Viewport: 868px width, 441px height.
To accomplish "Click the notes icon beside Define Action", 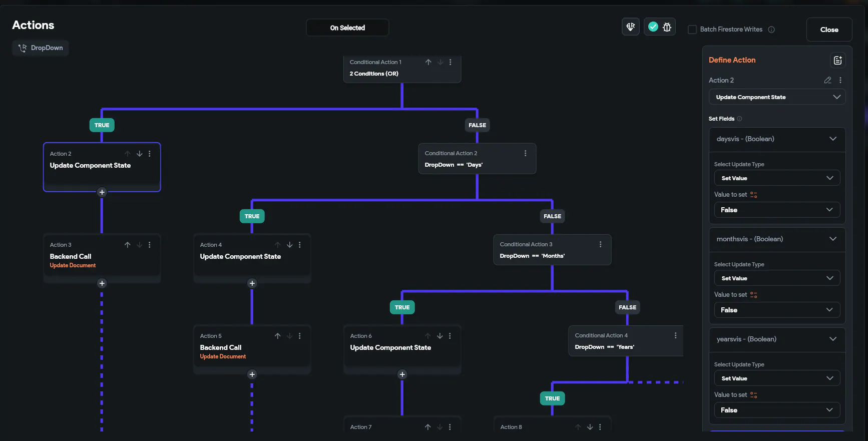I will (x=837, y=60).
